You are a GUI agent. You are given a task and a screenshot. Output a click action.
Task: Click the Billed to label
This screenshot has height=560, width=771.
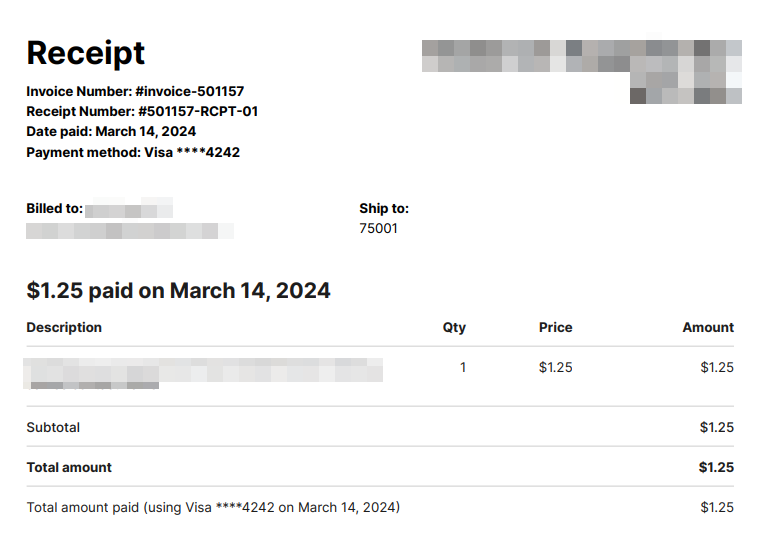point(55,208)
